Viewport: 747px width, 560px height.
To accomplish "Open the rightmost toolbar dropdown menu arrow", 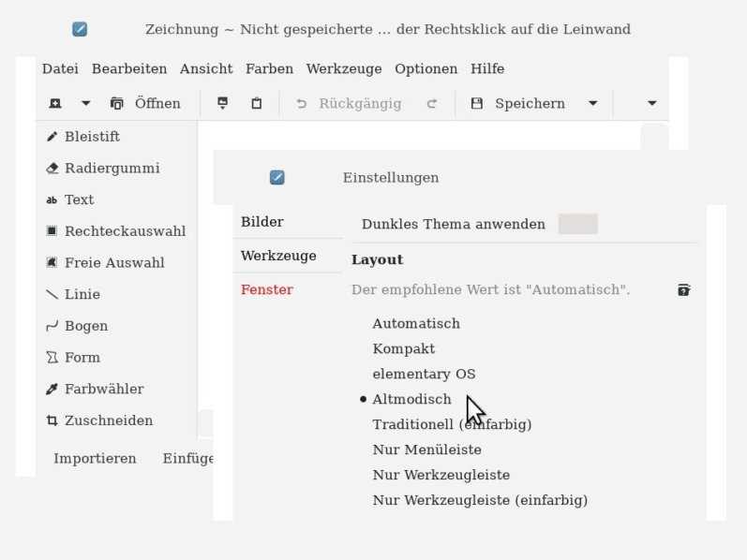I will coord(652,104).
